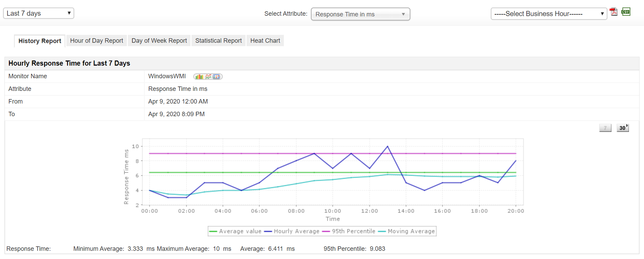Image resolution: width=644 pixels, height=259 pixels.
Task: Click the bar chart icon beside WindowsWMI
Action: (199, 77)
